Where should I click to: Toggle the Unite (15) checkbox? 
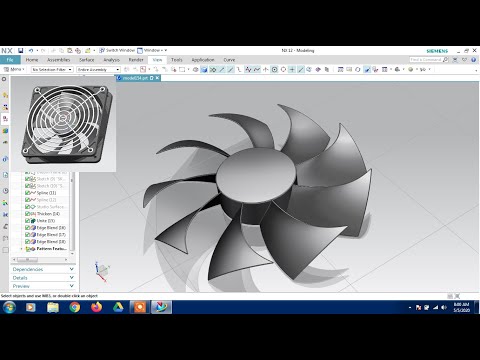[28, 221]
